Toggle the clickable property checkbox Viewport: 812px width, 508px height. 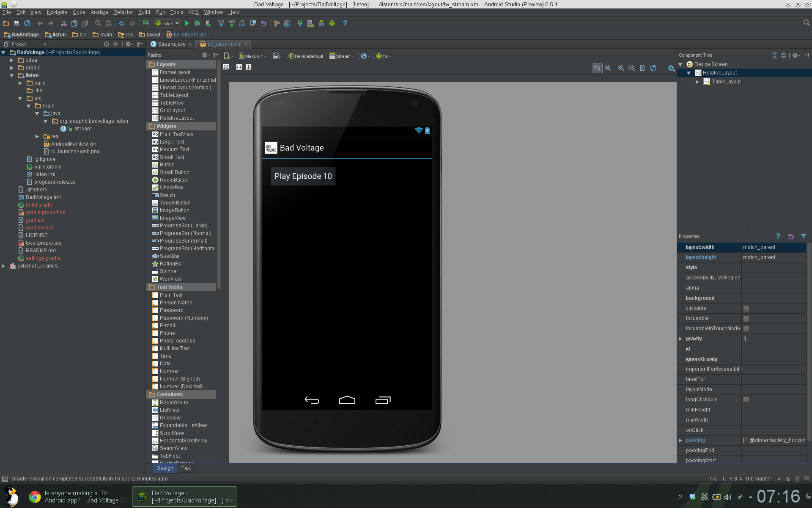pos(746,308)
